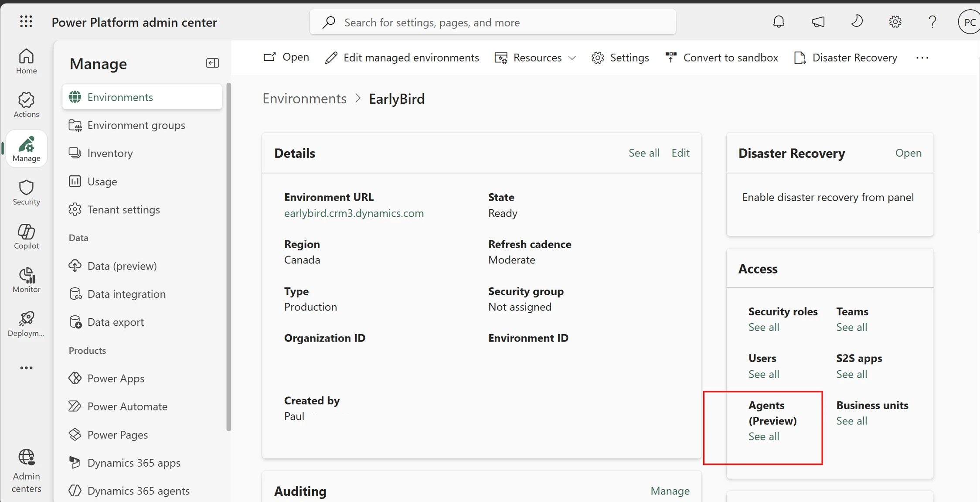Click Open in Disaster Recovery card

click(909, 153)
